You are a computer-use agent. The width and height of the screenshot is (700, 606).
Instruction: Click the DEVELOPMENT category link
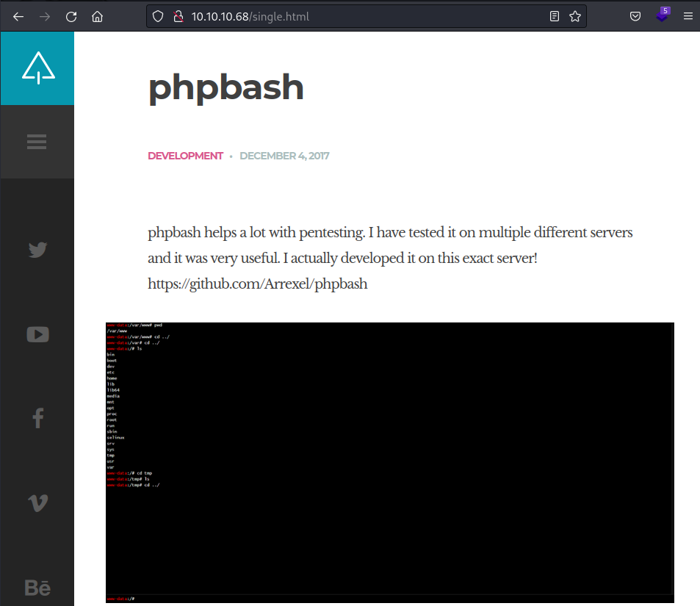coord(185,156)
